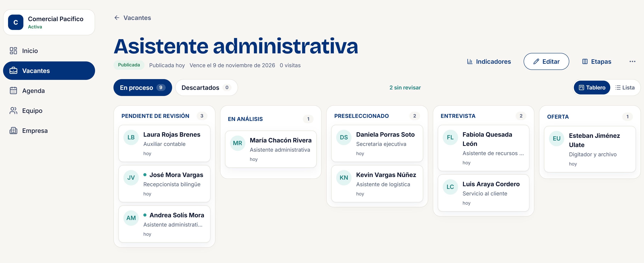The image size is (644, 263).
Task: Open Inicio in the sidebar
Action: 49,51
